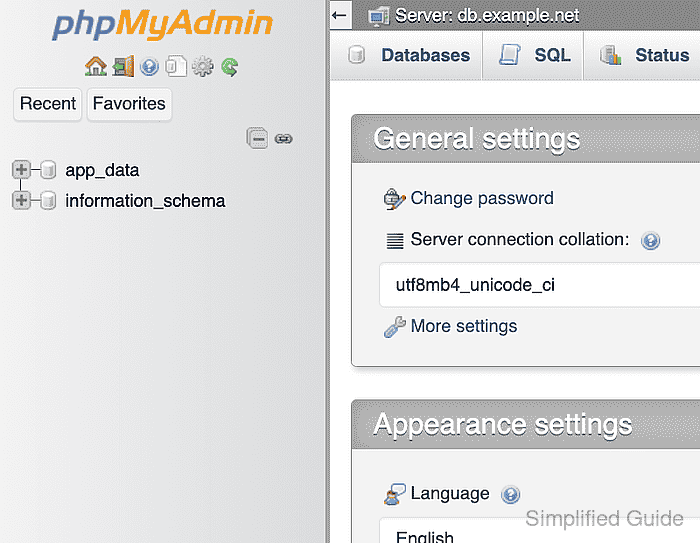Open the Language dropdown showing English
The width and height of the screenshot is (700, 543).
(539, 531)
